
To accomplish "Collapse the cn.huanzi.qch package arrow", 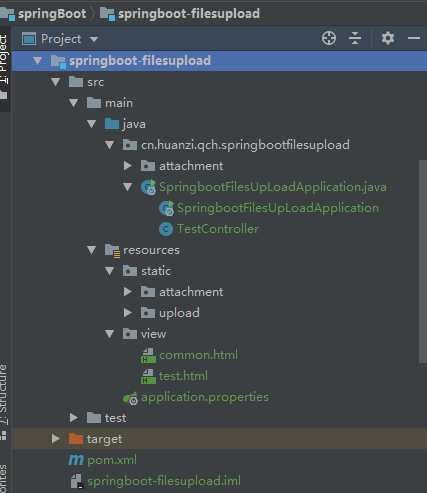I will tap(110, 145).
